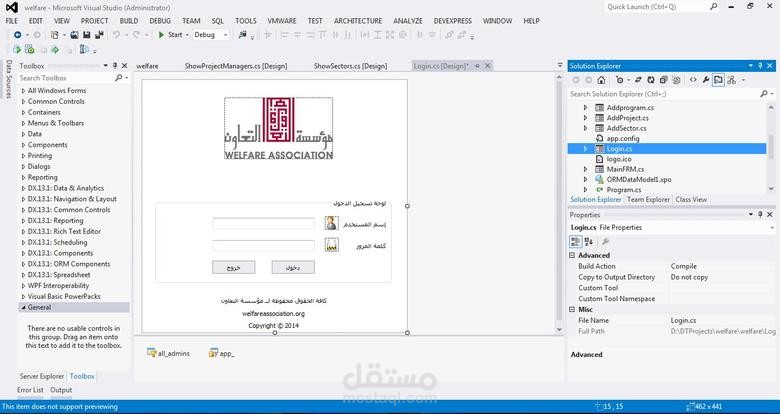Collapse the General group in Toolbox
The image size is (780, 414).
point(23,308)
